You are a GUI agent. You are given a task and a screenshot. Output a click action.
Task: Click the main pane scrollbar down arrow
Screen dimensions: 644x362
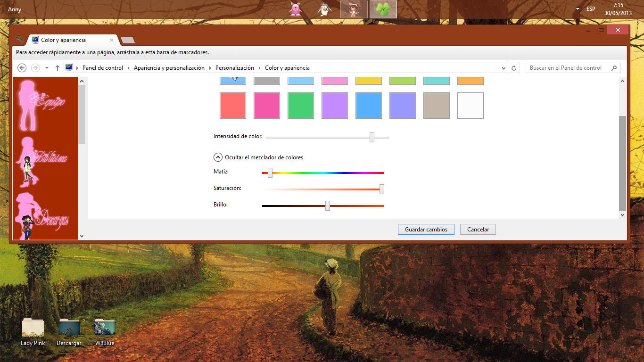click(623, 214)
